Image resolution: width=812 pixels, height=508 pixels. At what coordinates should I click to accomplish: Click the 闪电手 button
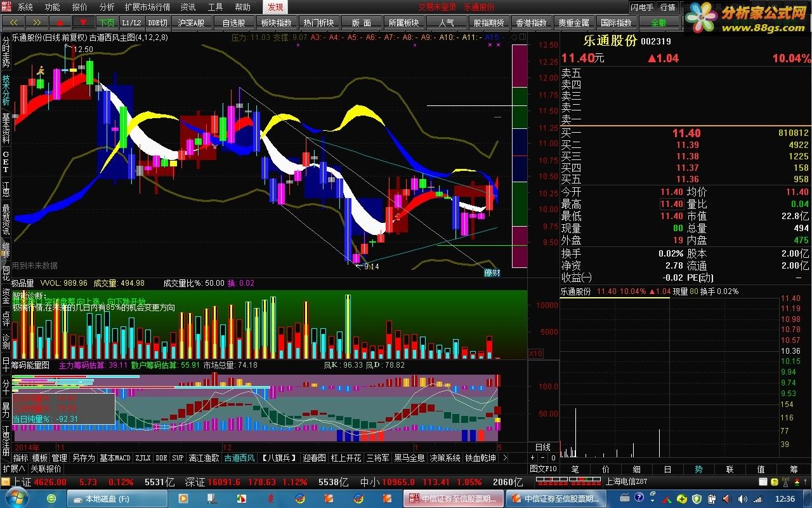click(x=642, y=7)
